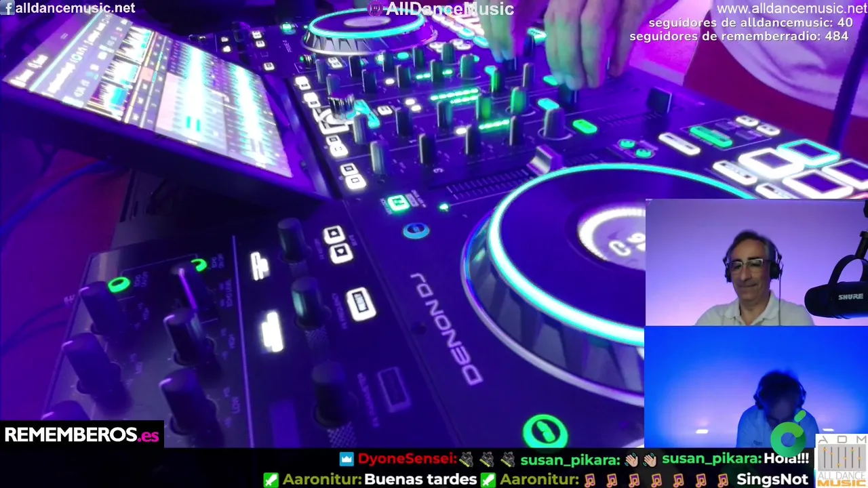Select the 'seguidores de alldancemusic: 40' counter
The height and width of the screenshot is (488, 868).
(x=751, y=22)
